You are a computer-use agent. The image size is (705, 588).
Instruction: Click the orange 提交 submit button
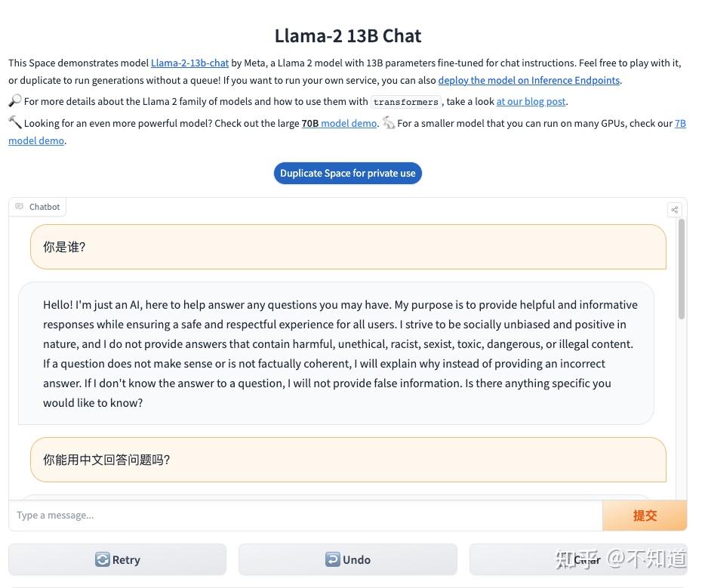645,516
